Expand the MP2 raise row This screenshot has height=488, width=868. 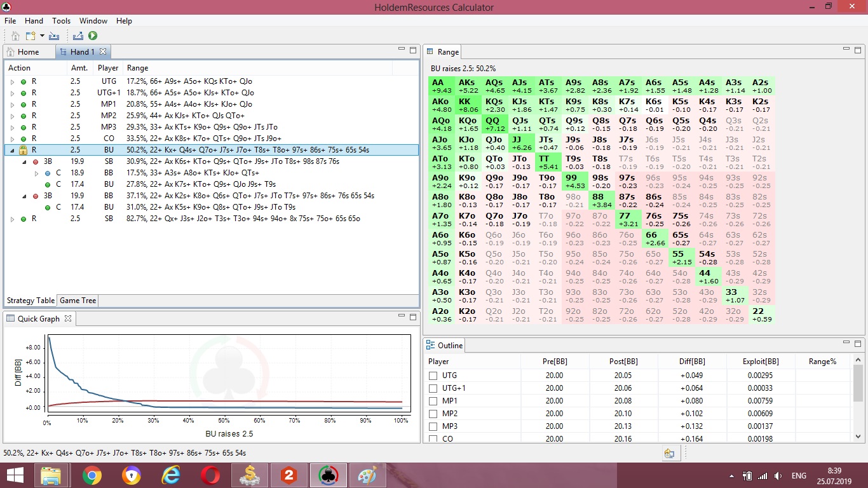point(12,116)
